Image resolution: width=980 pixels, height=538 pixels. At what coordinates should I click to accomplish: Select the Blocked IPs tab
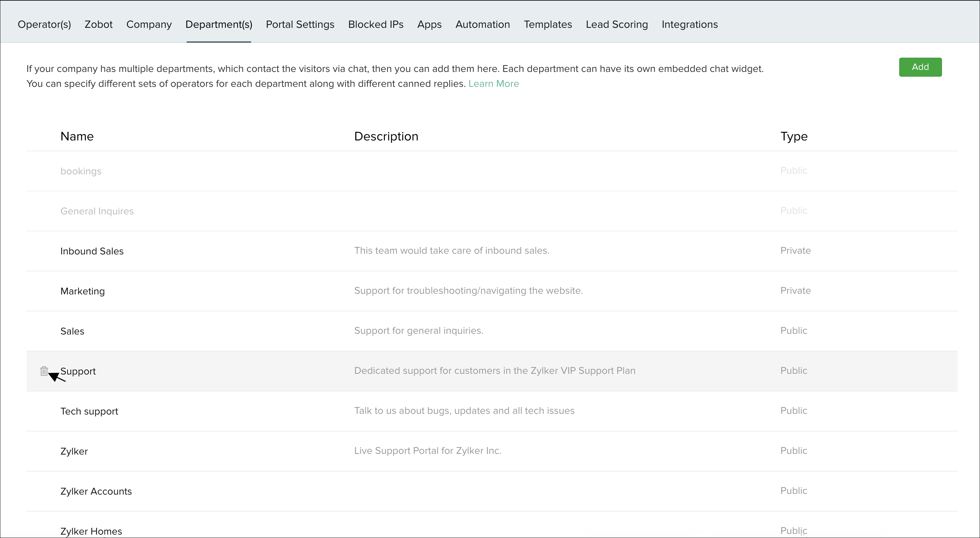tap(376, 24)
